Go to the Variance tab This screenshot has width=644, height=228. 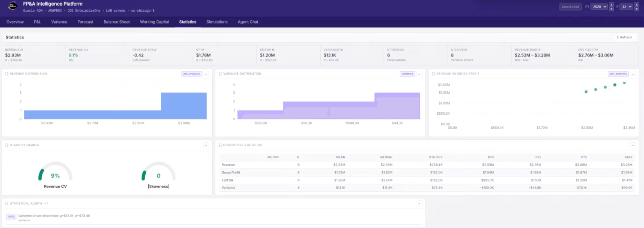pos(59,22)
